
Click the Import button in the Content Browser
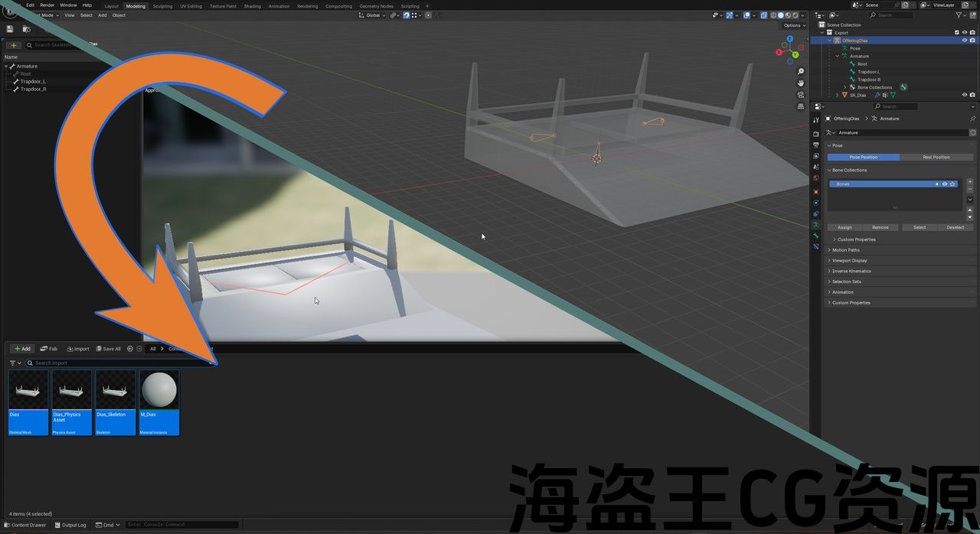coord(78,349)
